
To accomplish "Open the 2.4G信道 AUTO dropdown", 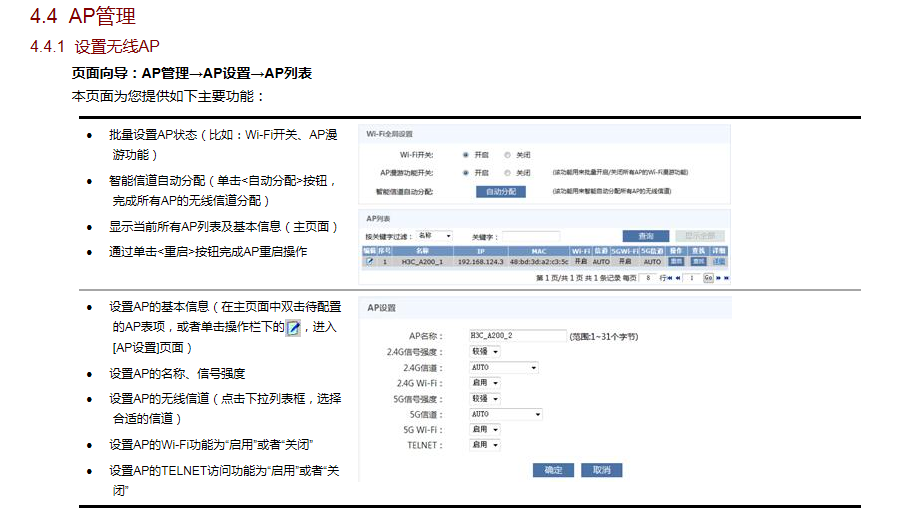I will coord(504,368).
